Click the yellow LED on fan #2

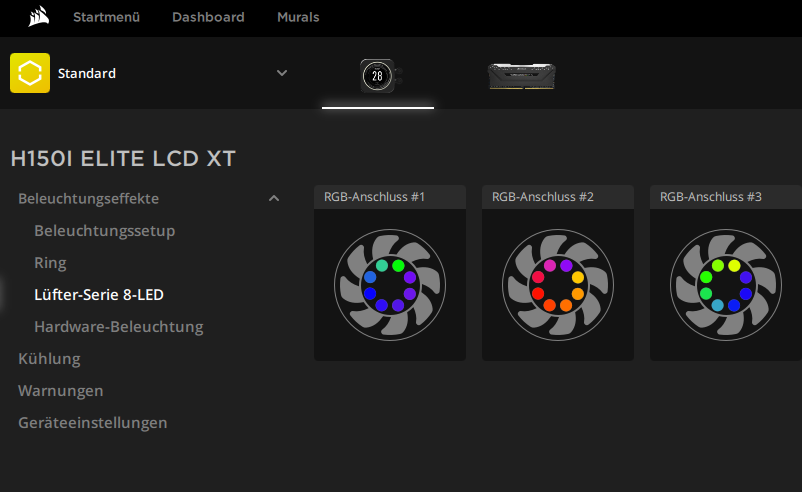point(577,277)
